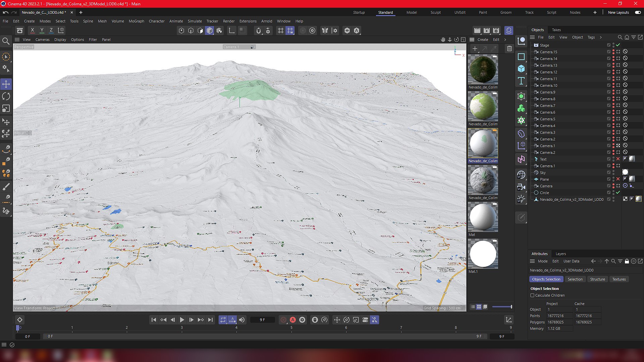Image resolution: width=644 pixels, height=362 pixels.
Task: Open the File menu
Action: [5, 21]
